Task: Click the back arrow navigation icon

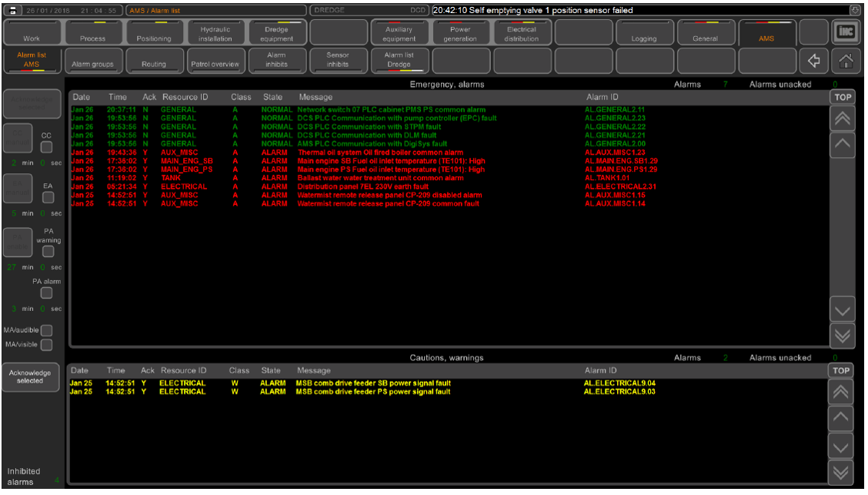Action: 813,60
